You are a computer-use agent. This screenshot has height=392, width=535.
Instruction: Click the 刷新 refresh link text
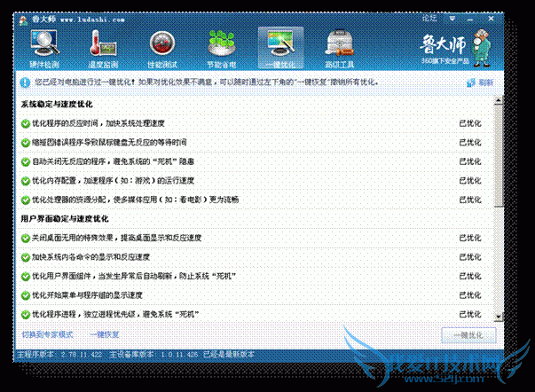click(x=486, y=82)
